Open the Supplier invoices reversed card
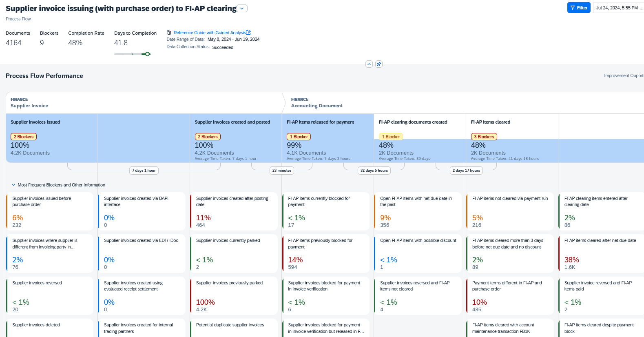Screen dimensions: 644x337 (50, 296)
